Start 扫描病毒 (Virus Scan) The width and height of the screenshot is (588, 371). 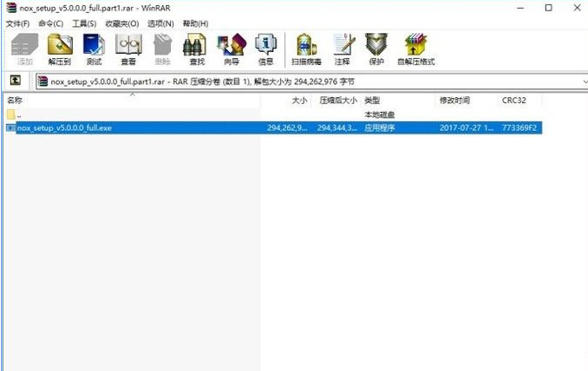pyautogui.click(x=306, y=49)
